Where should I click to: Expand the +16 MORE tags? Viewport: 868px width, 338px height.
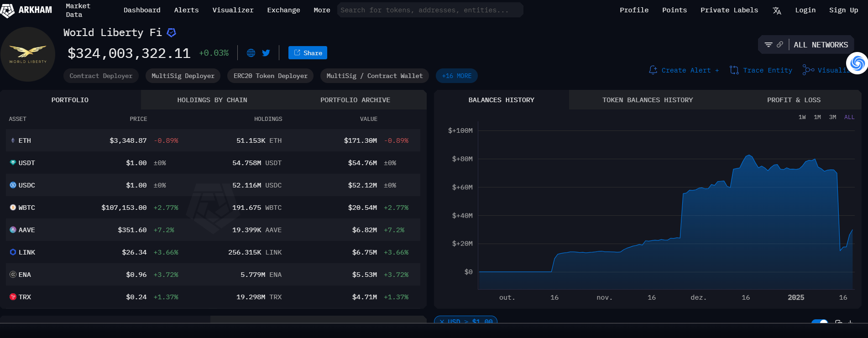pos(457,76)
